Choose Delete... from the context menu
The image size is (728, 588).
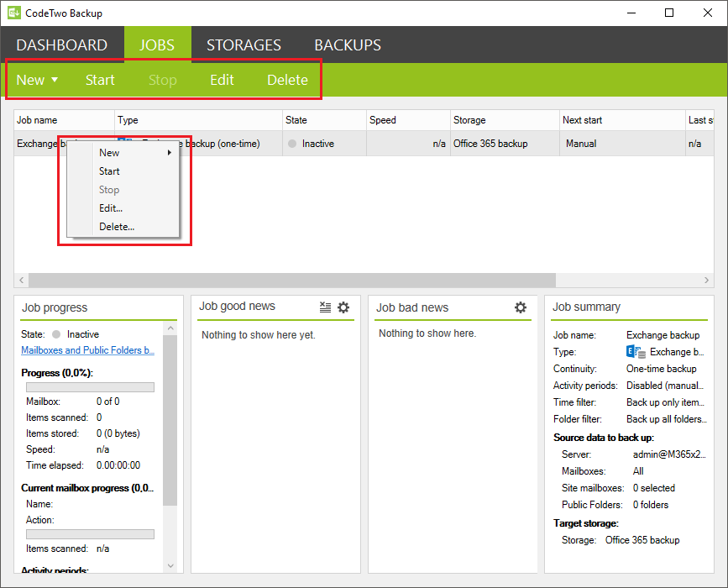coord(123,227)
